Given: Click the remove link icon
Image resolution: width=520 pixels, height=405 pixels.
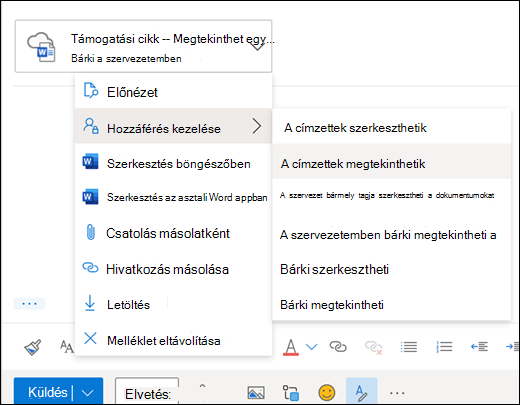Looking at the screenshot, I should pyautogui.click(x=373, y=347).
